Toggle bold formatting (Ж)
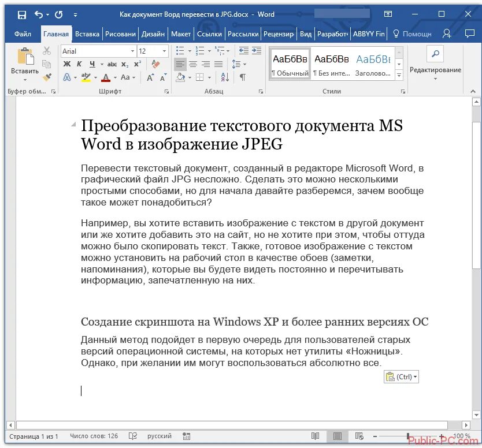 66,64
